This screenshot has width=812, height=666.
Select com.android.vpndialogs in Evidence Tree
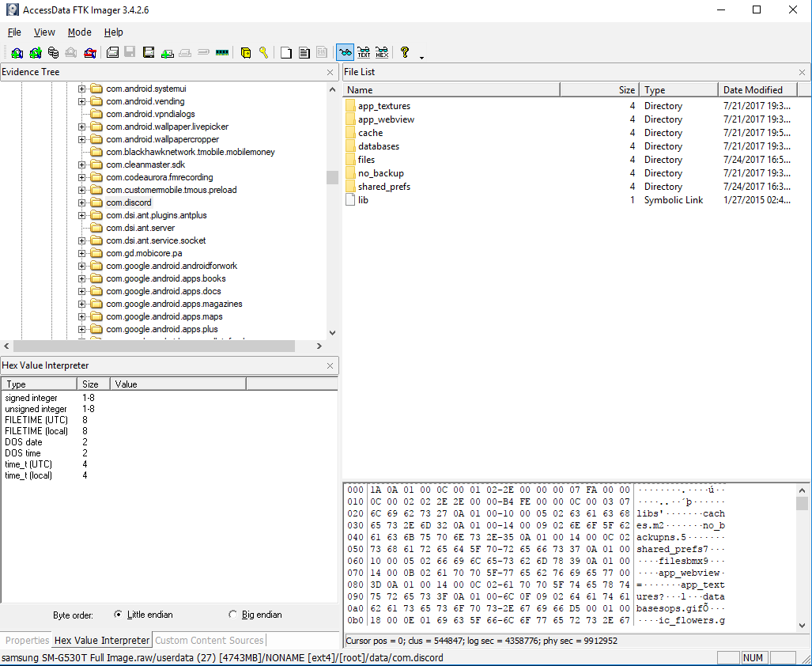(150, 114)
